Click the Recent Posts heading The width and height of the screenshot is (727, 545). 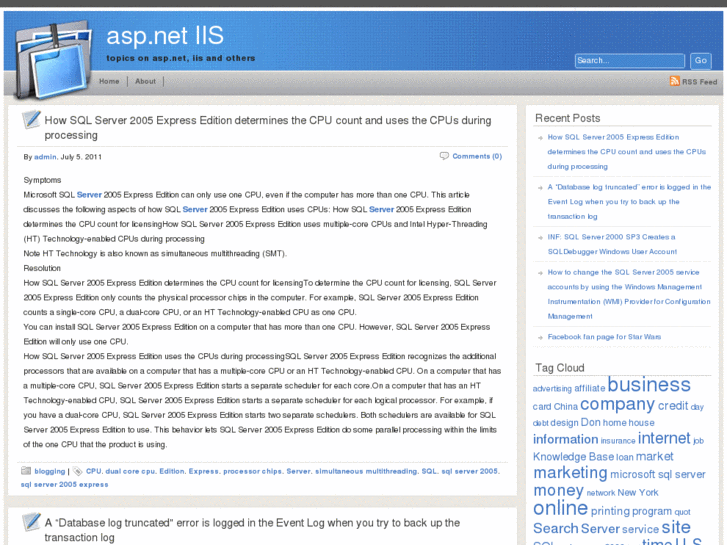coord(568,118)
